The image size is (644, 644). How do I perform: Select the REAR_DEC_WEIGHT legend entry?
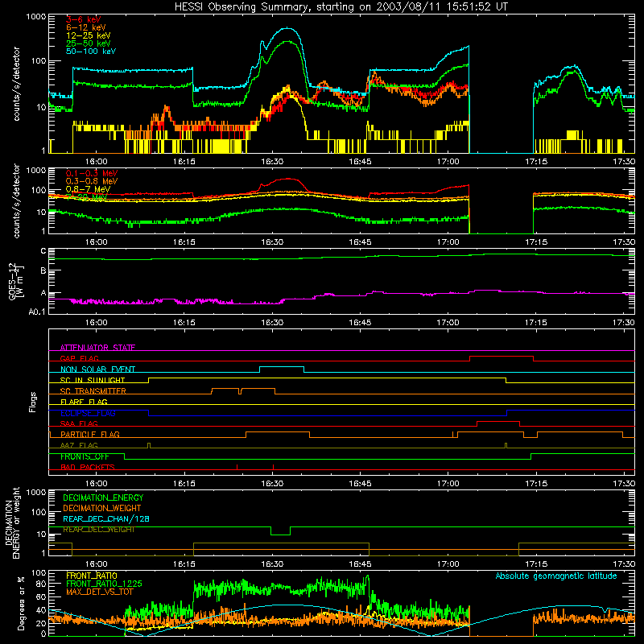click(98, 530)
